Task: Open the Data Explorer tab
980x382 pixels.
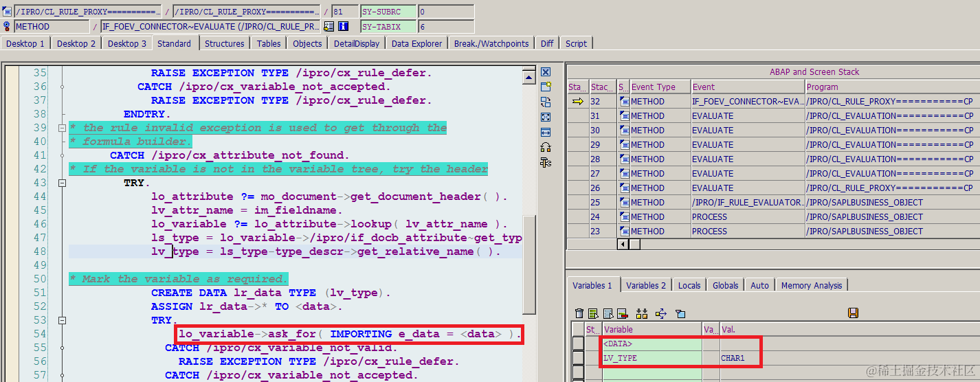Action: click(x=417, y=43)
